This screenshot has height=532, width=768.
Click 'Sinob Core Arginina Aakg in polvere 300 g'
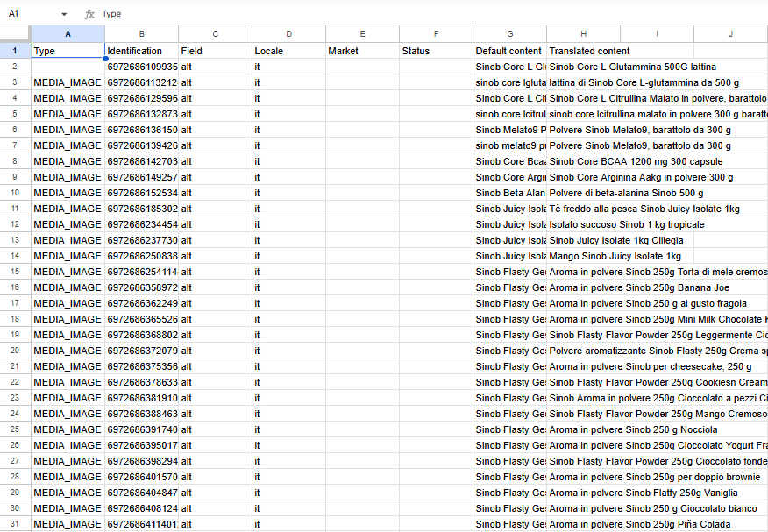[641, 177]
